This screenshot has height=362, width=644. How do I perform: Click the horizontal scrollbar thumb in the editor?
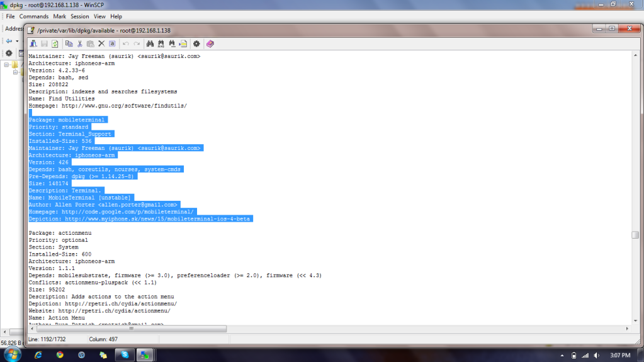tap(132, 329)
